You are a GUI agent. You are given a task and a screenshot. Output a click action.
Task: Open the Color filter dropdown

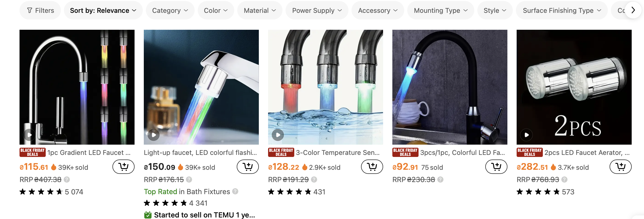(216, 10)
